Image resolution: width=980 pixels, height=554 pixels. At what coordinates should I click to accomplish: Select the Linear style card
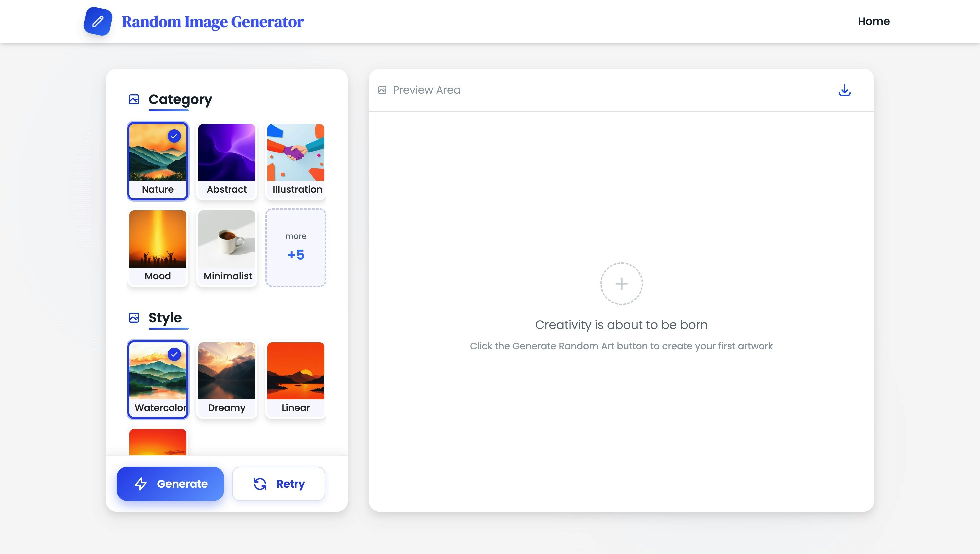(296, 379)
